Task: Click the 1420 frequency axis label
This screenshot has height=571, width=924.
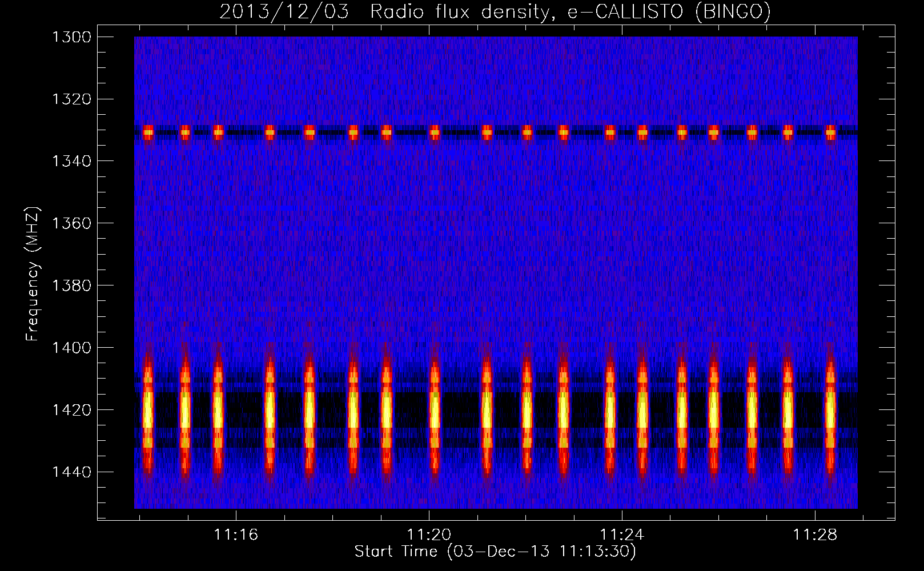Action: point(71,410)
